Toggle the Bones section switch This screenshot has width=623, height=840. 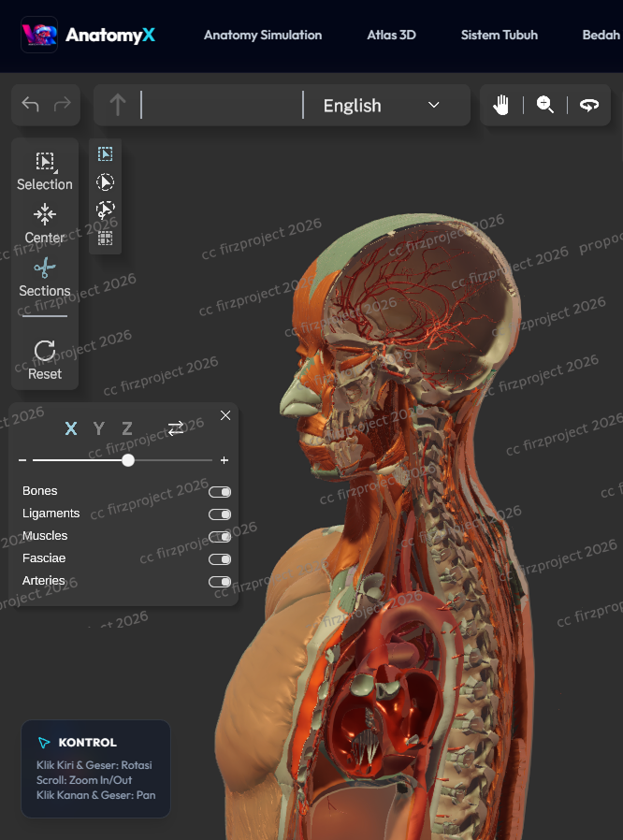pos(220,492)
